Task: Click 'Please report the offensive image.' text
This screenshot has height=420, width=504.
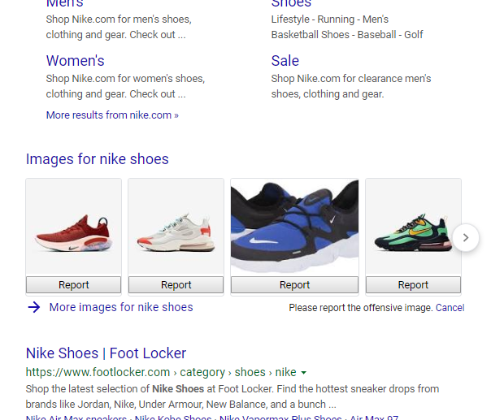Action: (361, 308)
